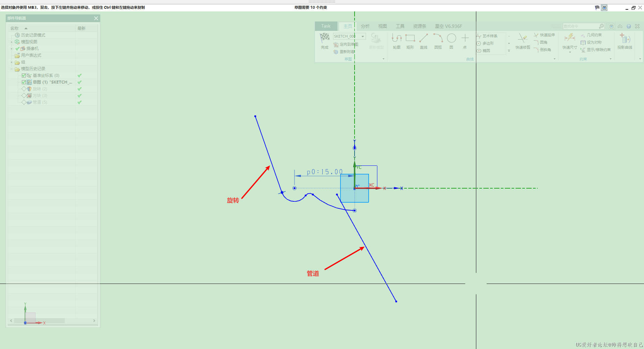Switch to the 主页 (Home) tab
Screen dimensions: 644x349
coord(348,26)
